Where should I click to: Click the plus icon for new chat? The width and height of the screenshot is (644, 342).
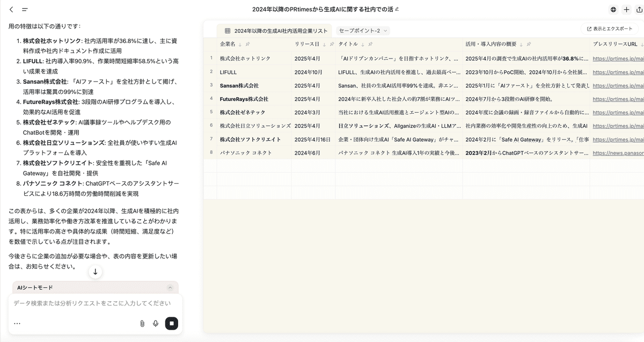click(x=626, y=10)
